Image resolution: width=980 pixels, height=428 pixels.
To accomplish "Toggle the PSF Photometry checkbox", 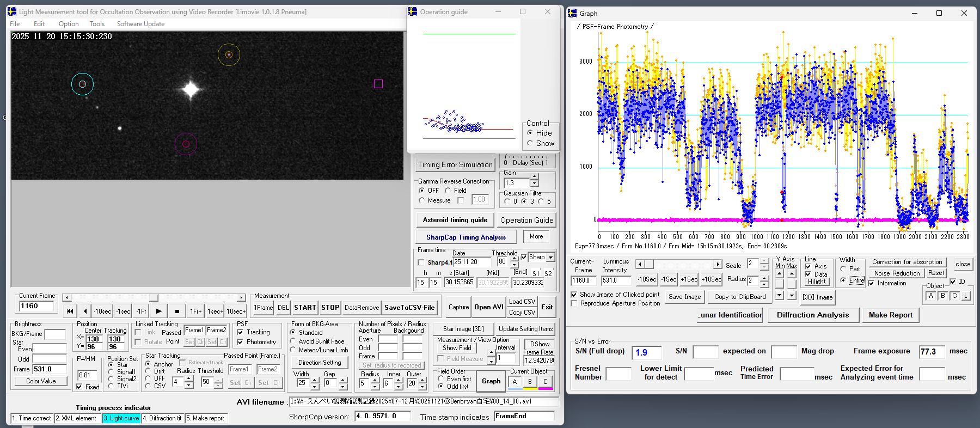I will [241, 342].
